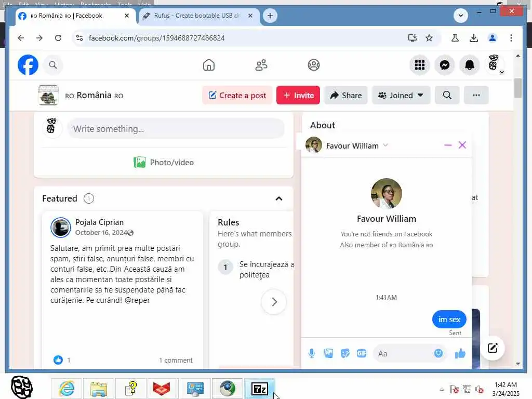Close the Rufus tab
This screenshot has height=399, width=532.
tap(250, 16)
